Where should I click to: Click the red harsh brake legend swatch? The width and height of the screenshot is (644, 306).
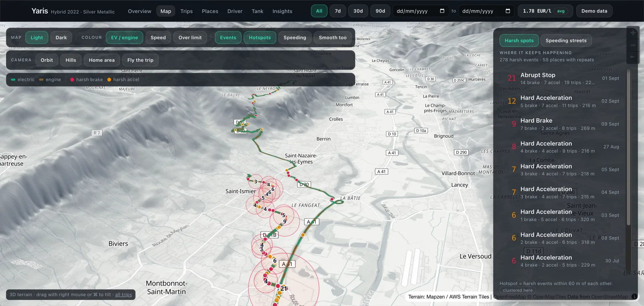(72, 80)
